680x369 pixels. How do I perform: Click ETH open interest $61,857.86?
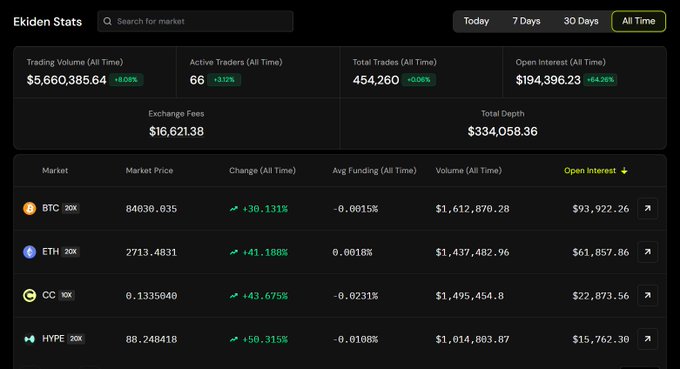(601, 252)
